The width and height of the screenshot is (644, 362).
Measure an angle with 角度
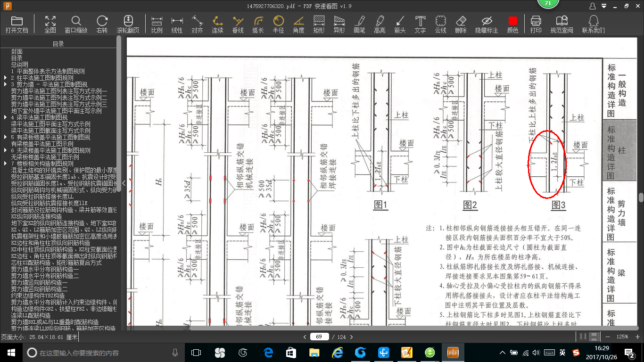tap(298, 24)
